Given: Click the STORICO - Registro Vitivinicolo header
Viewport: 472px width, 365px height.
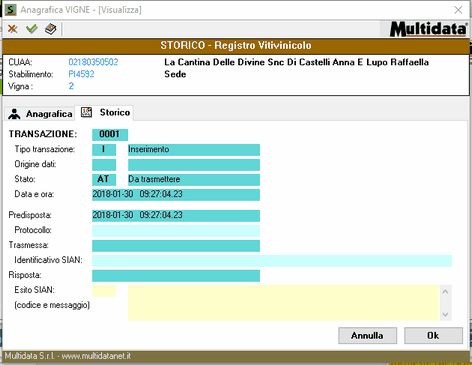Looking at the screenshot, I should (236, 46).
